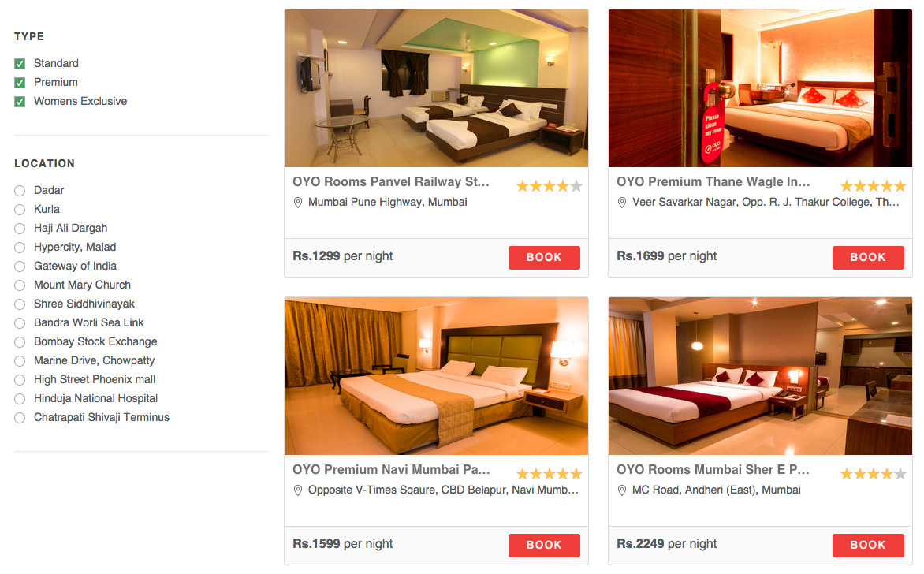Select Bandra Worli Sea Link location
Screen dimensions: 924x574
pyautogui.click(x=20, y=323)
